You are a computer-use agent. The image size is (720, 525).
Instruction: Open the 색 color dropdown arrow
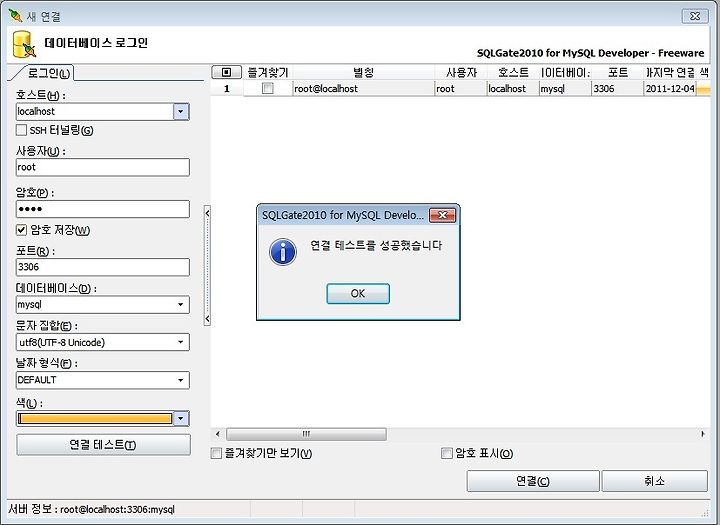point(181,418)
